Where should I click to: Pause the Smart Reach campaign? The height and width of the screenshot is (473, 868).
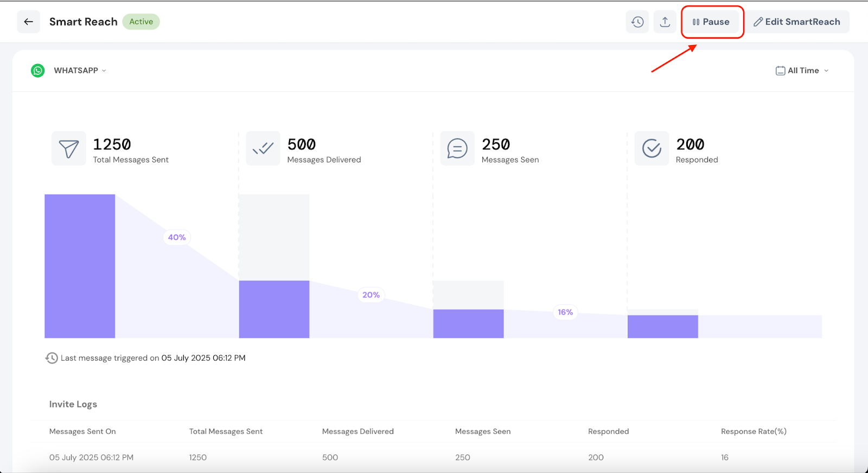click(711, 22)
